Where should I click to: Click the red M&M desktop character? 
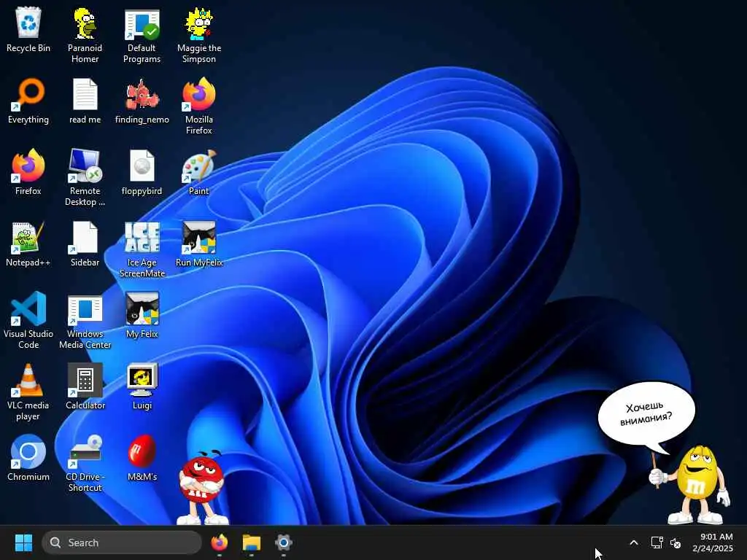pyautogui.click(x=202, y=486)
